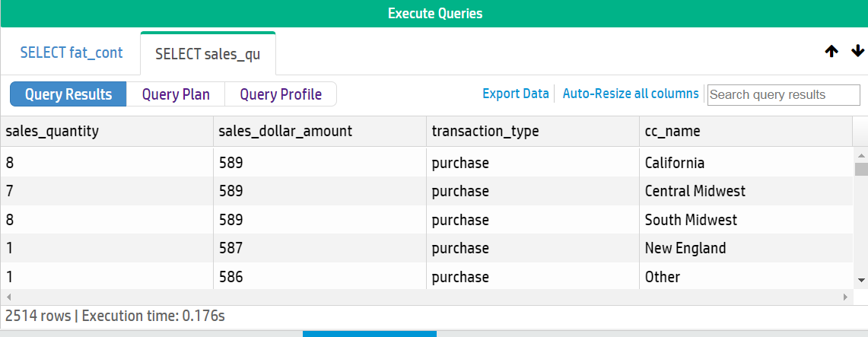
Task: Click the up arrow icon
Action: click(831, 52)
